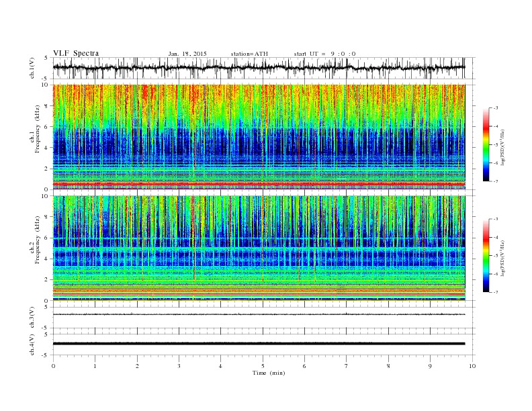Image resolution: width=532 pixels, height=411 pixels.
Task: Click the "6" tick on the Time axis
Action: click(304, 366)
